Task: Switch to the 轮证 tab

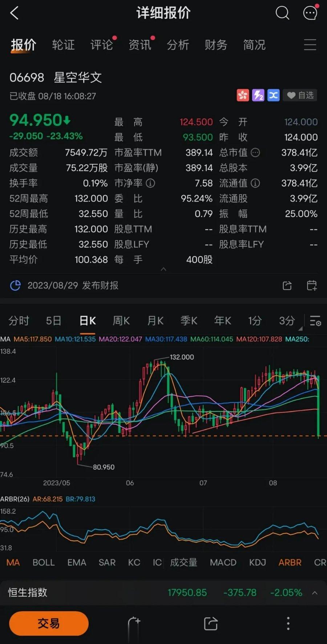Action: coord(63,45)
